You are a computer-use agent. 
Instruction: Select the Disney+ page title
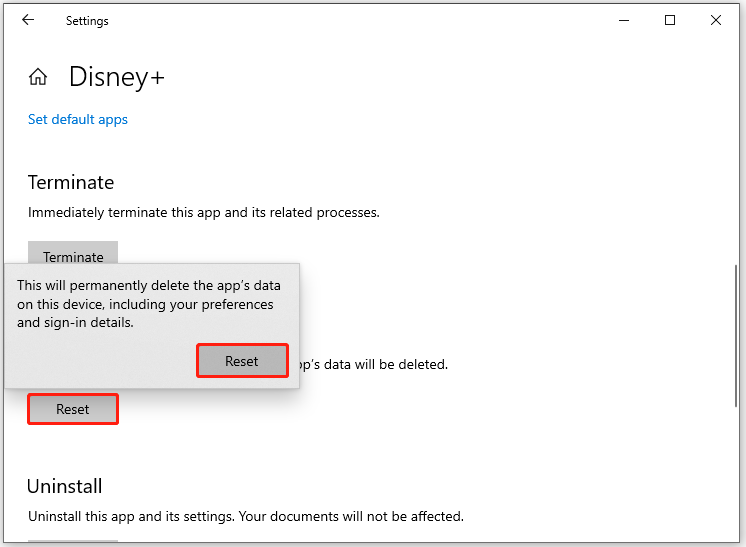(x=117, y=77)
